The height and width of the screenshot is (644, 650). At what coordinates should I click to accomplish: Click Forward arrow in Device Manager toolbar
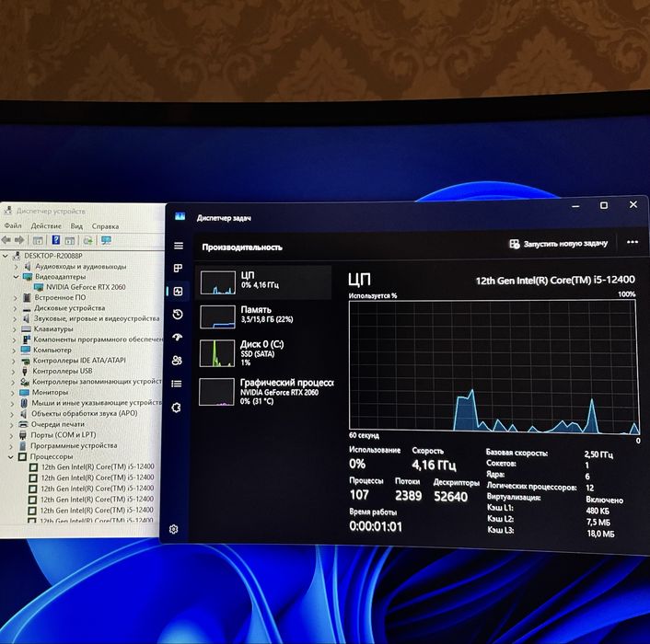tap(19, 240)
